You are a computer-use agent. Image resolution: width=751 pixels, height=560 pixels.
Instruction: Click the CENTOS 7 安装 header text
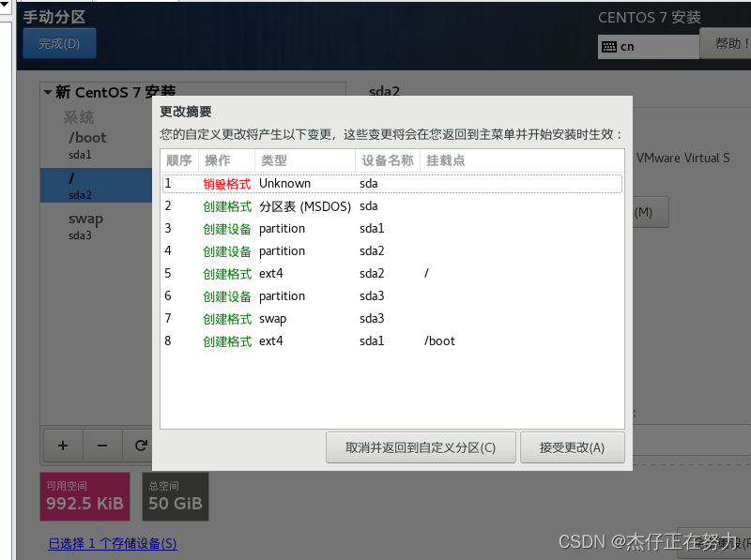coord(650,18)
